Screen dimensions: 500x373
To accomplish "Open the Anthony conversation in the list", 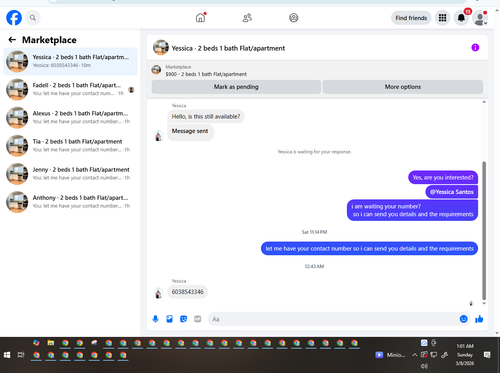I will pos(70,202).
